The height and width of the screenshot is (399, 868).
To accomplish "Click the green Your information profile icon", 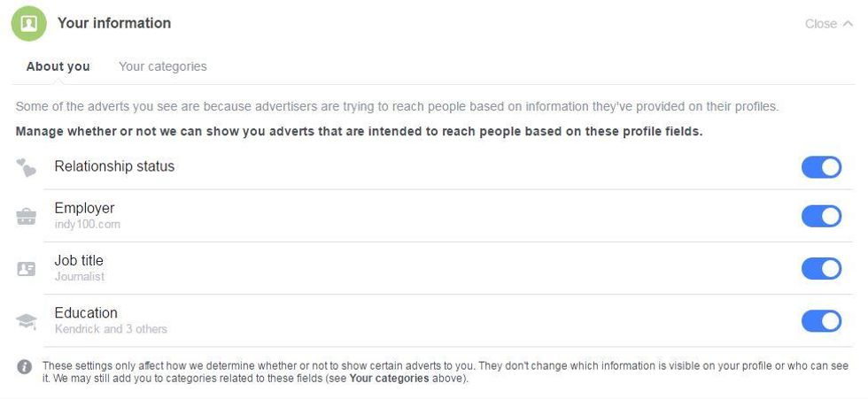I will tap(28, 23).
